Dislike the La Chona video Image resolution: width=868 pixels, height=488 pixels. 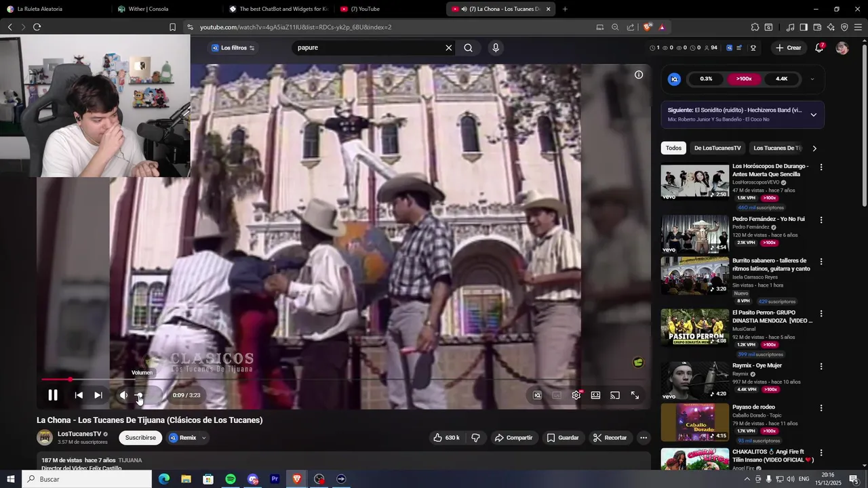pos(475,438)
